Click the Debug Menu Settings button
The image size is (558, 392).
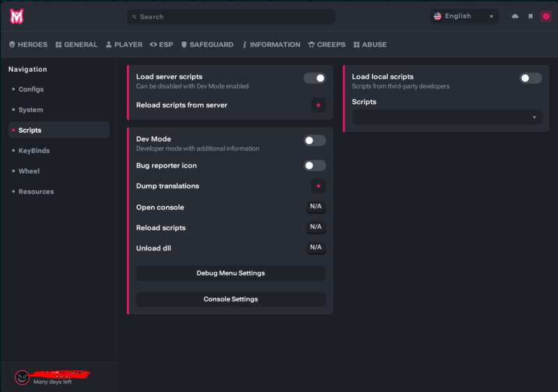click(231, 273)
